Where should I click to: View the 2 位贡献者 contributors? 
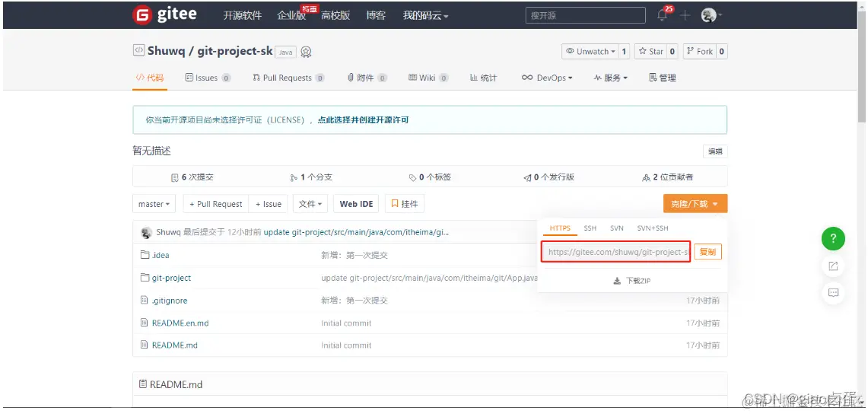[668, 177]
